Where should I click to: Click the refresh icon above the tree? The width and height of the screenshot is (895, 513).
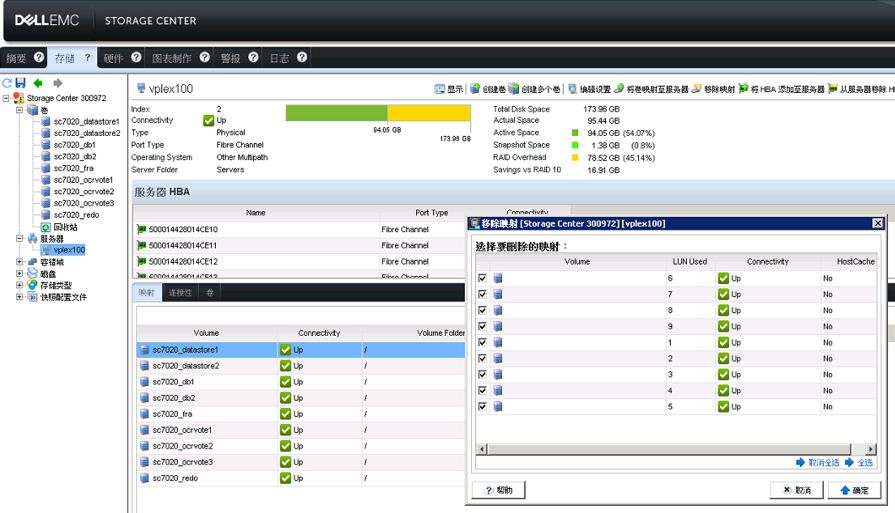7,83
